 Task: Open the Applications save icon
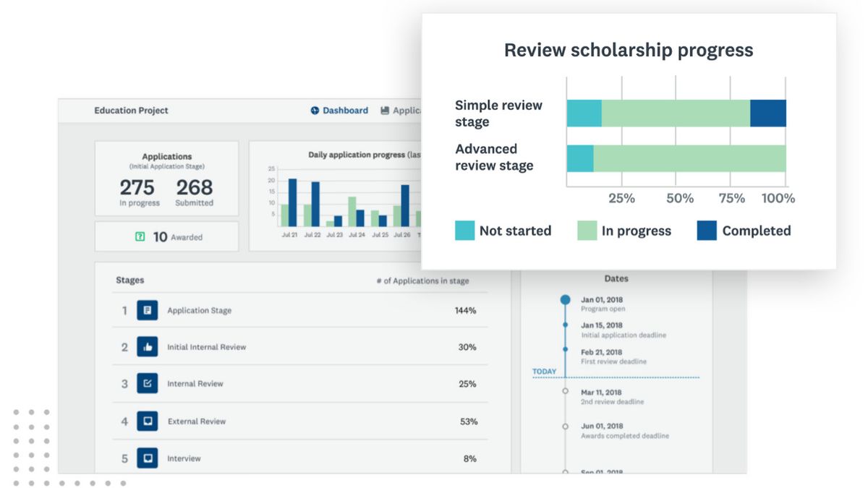tap(384, 110)
